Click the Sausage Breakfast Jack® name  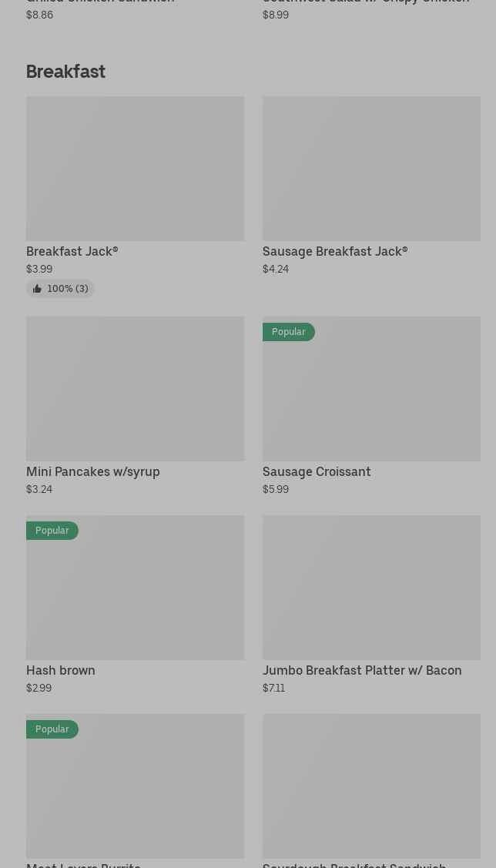click(x=335, y=251)
